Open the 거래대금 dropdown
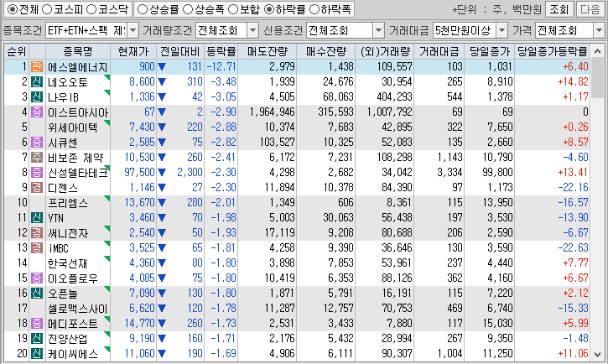 click(501, 30)
